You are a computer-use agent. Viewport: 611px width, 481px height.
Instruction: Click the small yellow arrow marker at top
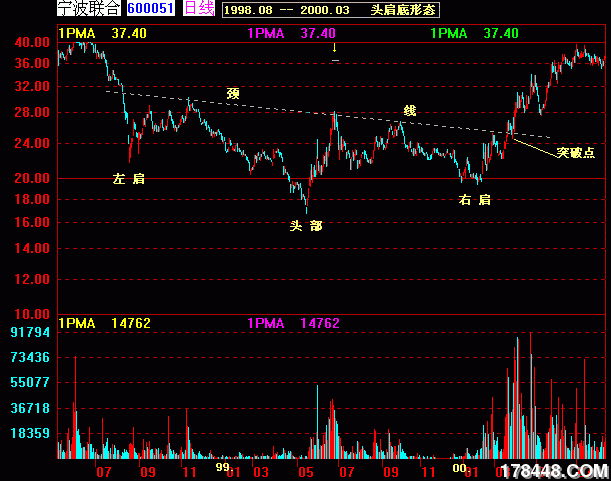tap(335, 47)
